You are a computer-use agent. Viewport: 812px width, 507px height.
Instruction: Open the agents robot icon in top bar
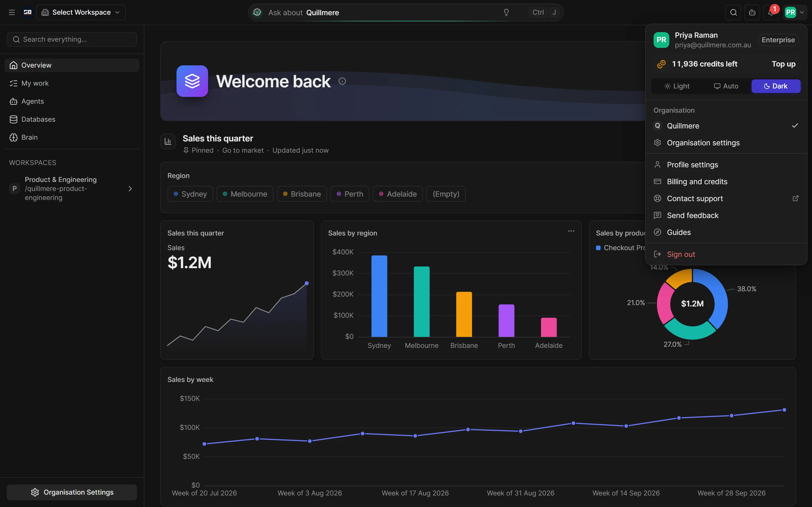(x=752, y=12)
